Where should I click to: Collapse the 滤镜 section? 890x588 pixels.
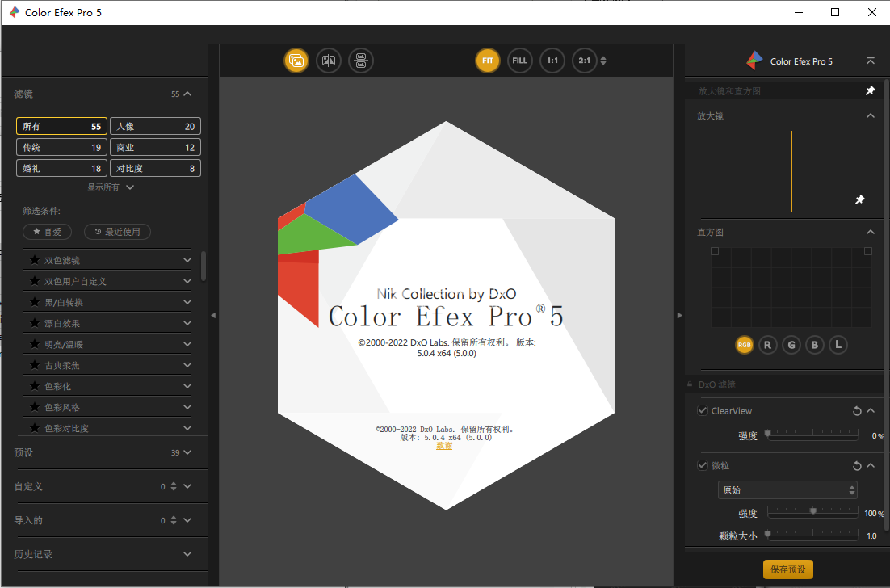[187, 94]
